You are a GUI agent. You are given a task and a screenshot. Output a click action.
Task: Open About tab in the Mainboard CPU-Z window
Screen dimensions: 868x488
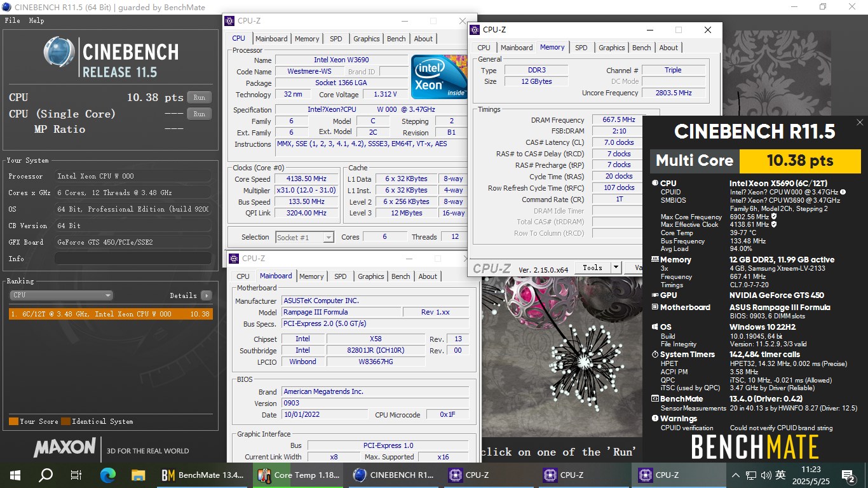tap(428, 276)
